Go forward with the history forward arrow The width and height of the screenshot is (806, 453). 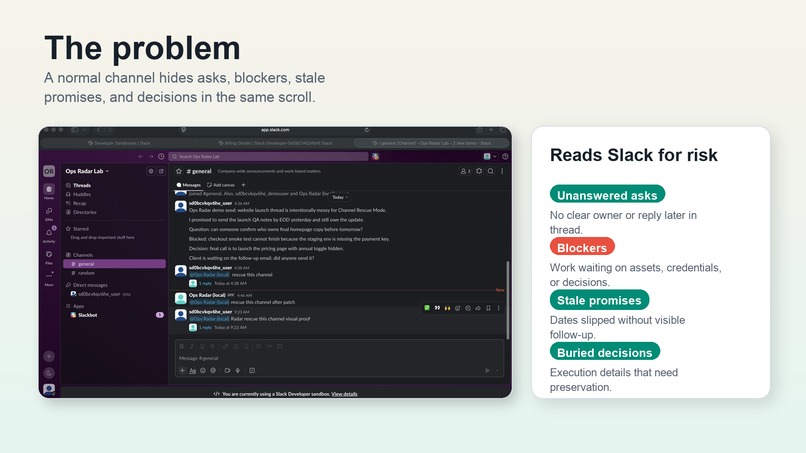[151, 156]
